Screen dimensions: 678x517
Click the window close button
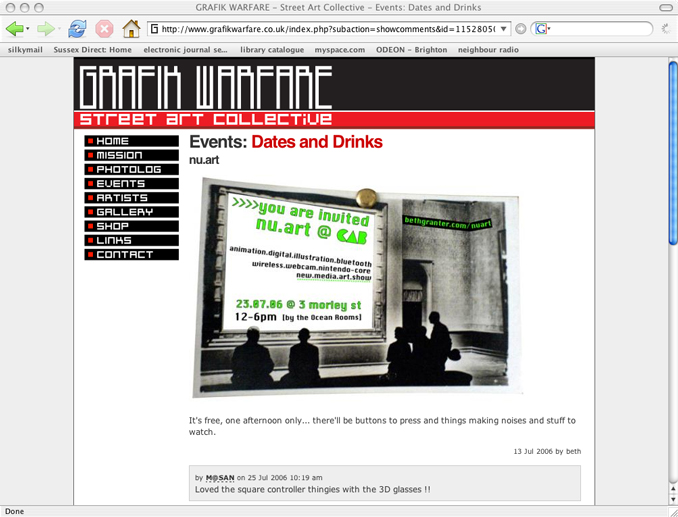(10, 7)
